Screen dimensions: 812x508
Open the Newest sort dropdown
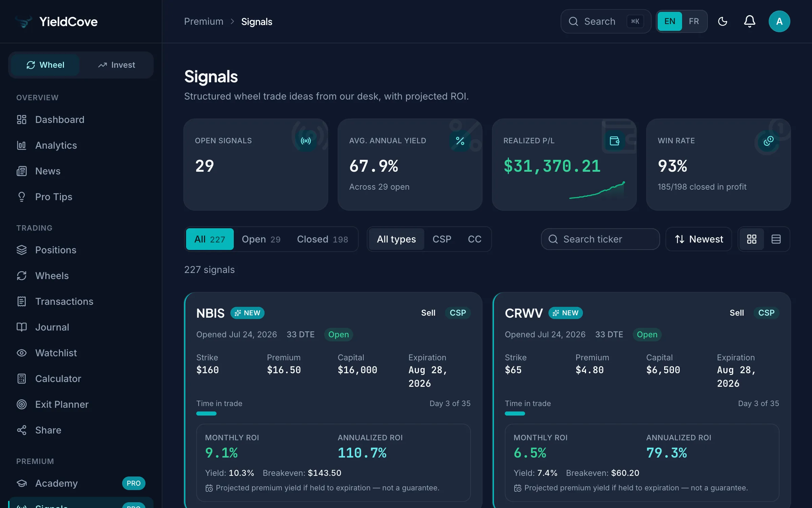[x=699, y=239]
